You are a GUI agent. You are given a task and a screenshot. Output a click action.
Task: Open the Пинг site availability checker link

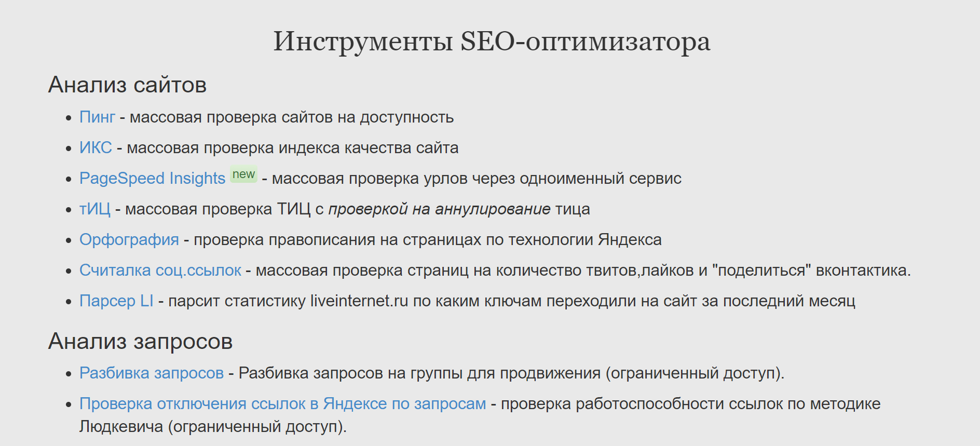tap(97, 117)
